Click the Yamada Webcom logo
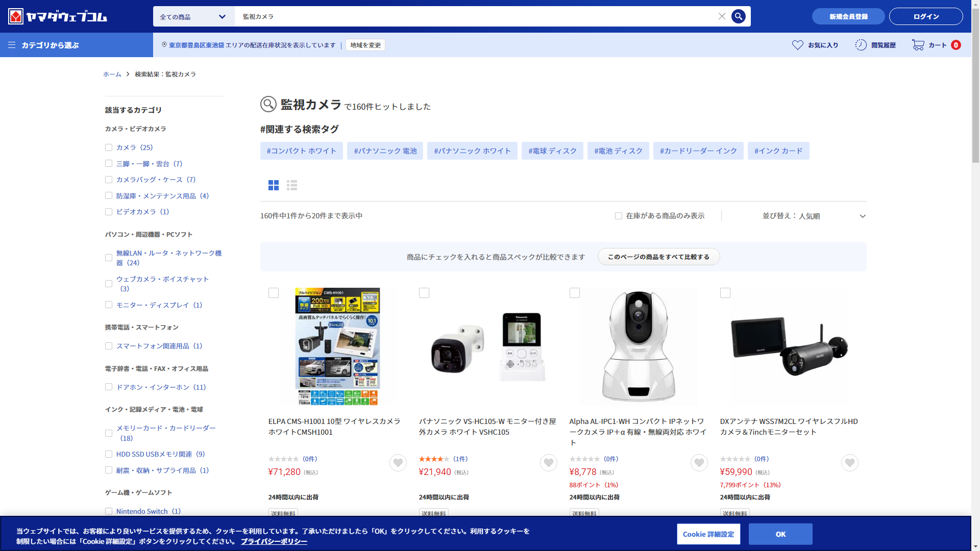The width and height of the screenshot is (980, 551). click(58, 16)
